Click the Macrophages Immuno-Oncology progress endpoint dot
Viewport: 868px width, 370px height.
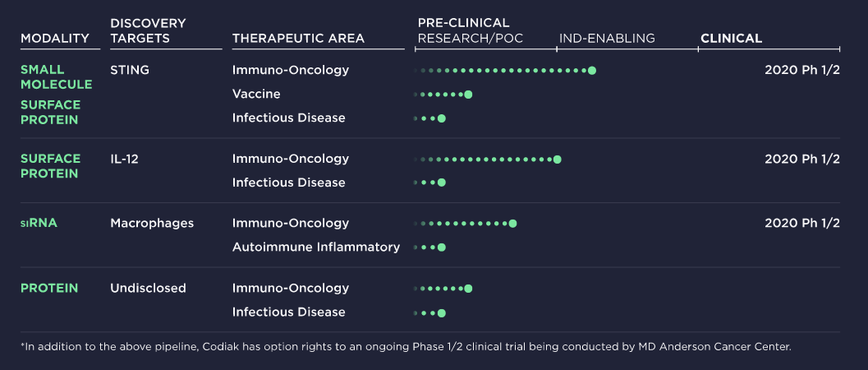tap(512, 224)
